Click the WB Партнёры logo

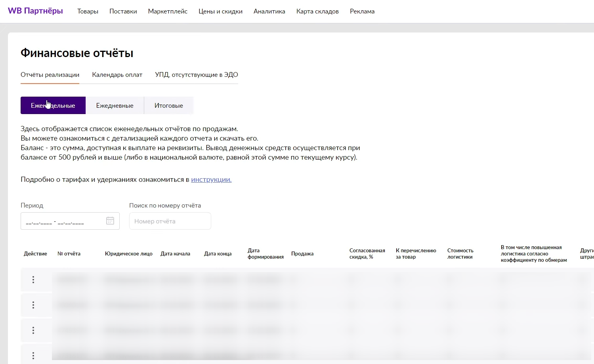coord(35,11)
